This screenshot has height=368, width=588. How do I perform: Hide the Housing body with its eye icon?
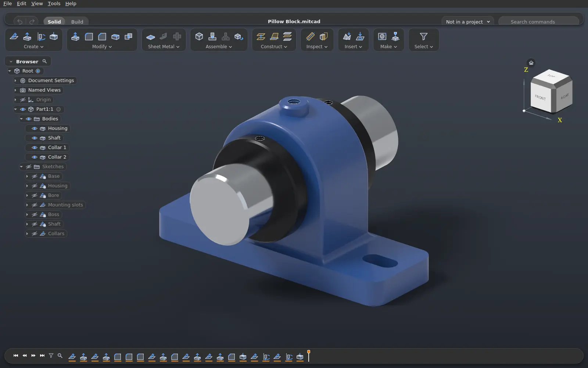point(35,128)
